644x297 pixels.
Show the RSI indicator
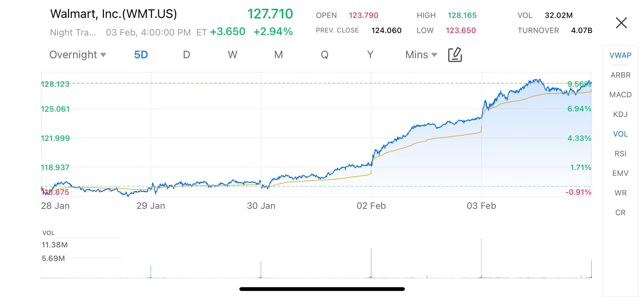(620, 153)
